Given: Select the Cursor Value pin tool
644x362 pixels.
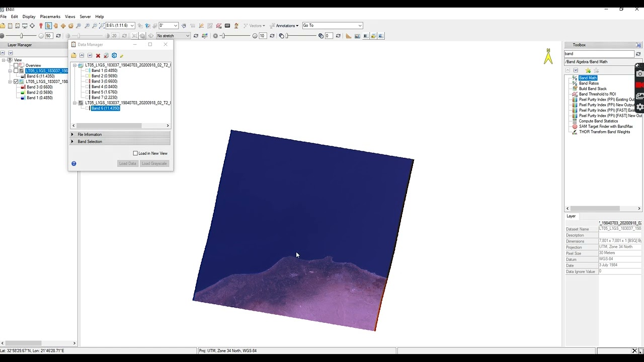Looking at the screenshot, I should [41, 26].
